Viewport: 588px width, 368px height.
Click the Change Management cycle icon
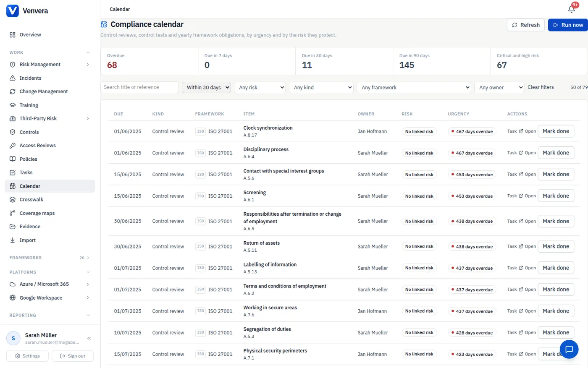click(x=13, y=91)
